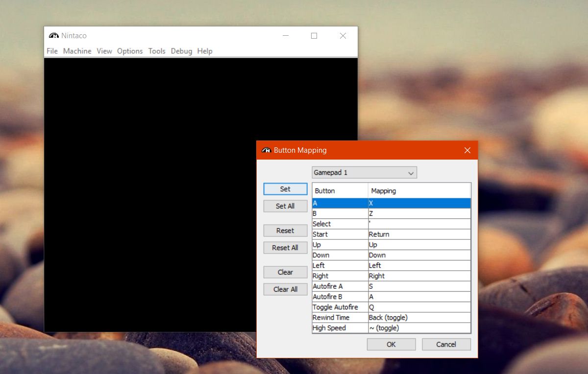Select the Right button row
The width and height of the screenshot is (588, 374).
coord(392,276)
